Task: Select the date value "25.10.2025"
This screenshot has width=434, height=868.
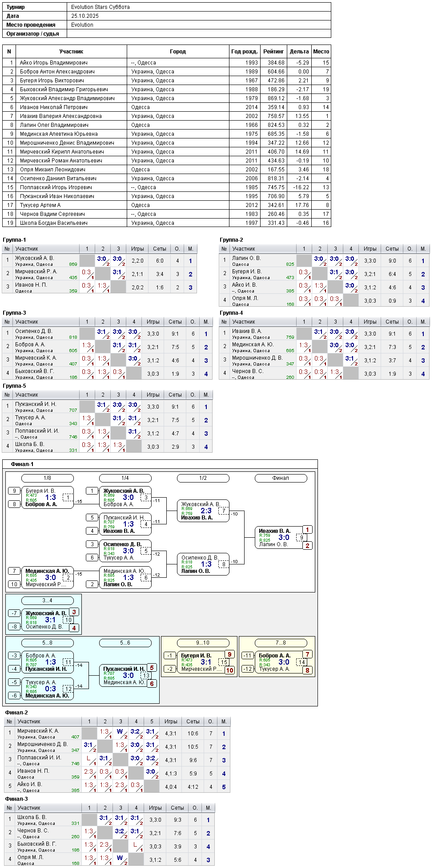Action: point(85,16)
